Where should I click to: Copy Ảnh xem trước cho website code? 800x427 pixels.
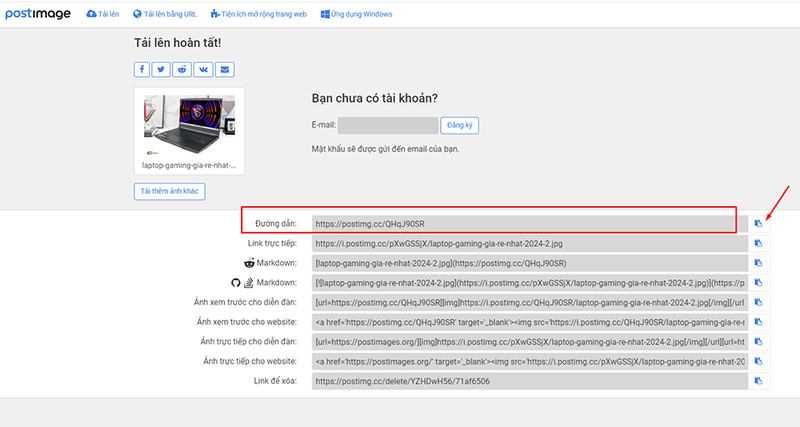(x=758, y=322)
